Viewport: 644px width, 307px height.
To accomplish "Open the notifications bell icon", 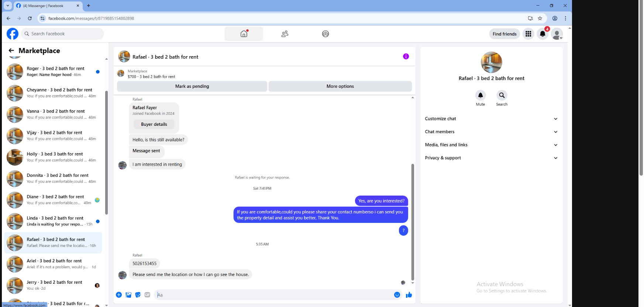I will 543,34.
